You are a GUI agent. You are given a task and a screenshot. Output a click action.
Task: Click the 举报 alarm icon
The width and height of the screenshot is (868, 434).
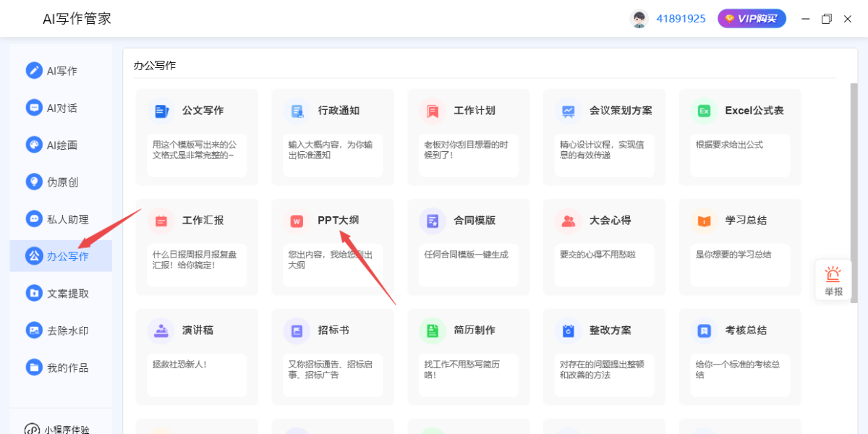point(833,275)
